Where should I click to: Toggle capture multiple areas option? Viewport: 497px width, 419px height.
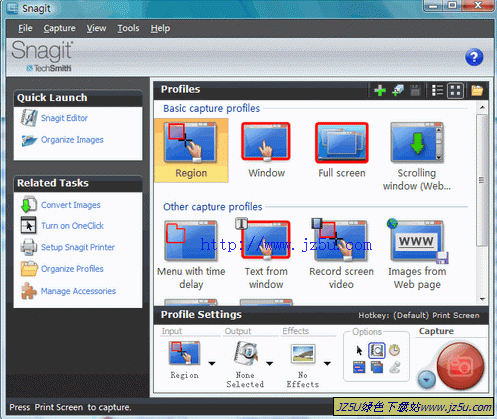[x=377, y=368]
